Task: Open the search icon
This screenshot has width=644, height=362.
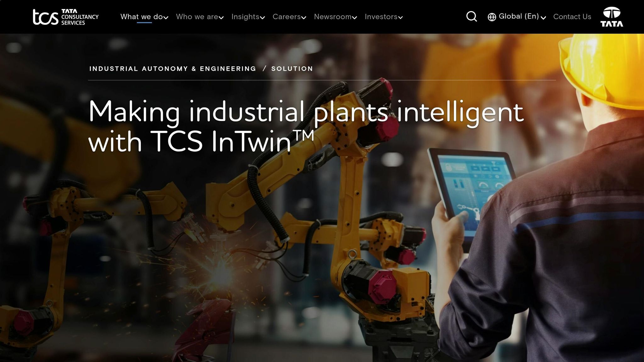Action: coord(471,16)
